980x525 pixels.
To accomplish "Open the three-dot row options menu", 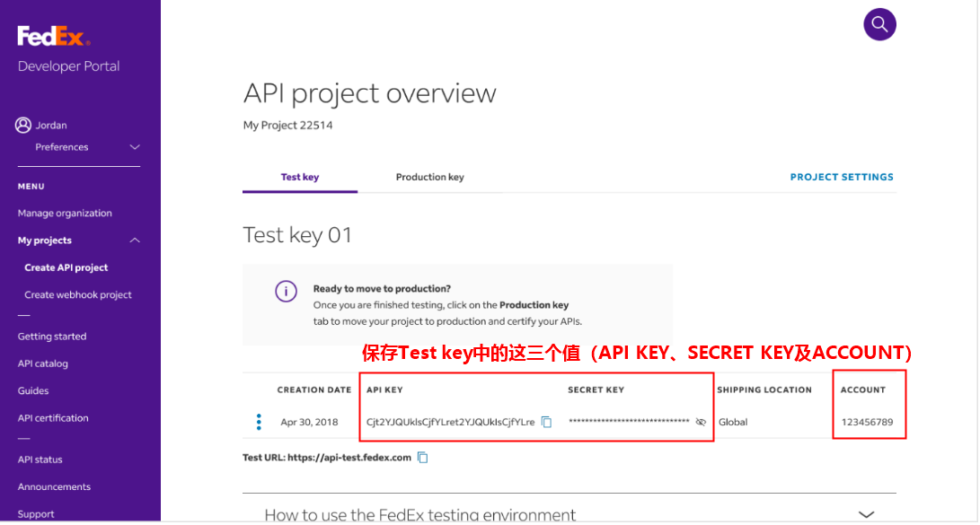I will tap(259, 422).
